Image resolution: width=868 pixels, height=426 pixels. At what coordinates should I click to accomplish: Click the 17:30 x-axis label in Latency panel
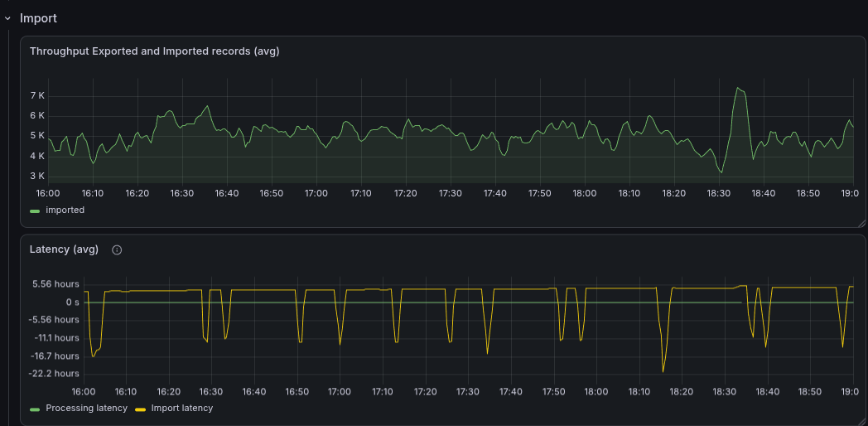(468, 392)
